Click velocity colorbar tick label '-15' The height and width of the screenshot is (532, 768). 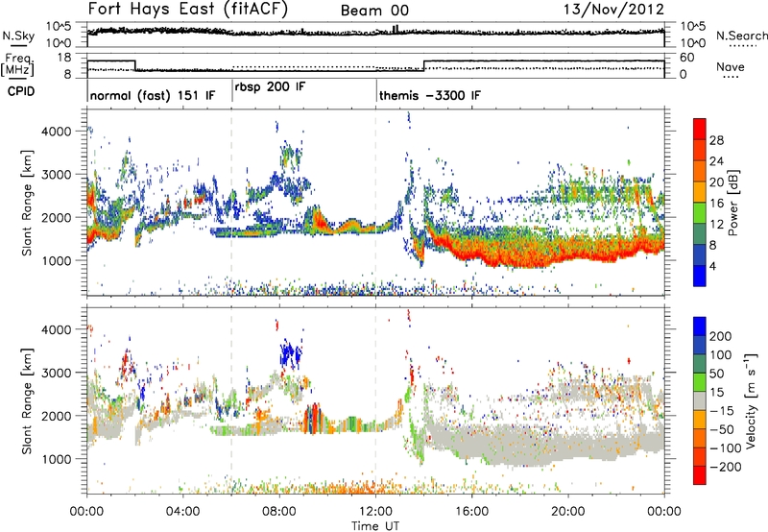coord(722,410)
